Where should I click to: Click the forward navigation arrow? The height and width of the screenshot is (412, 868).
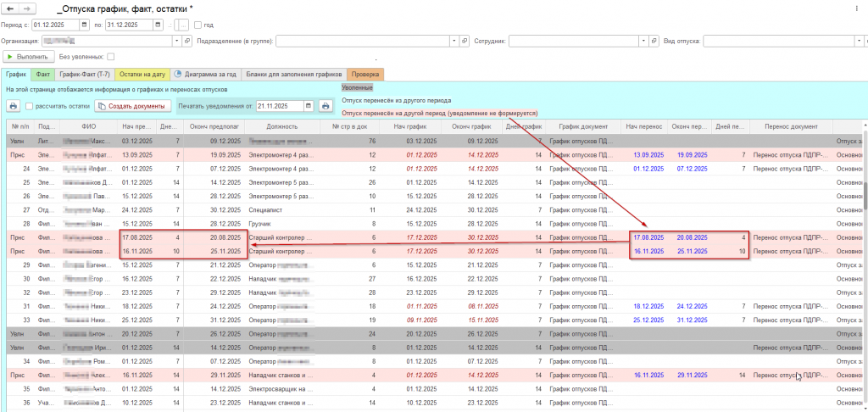tap(28, 8)
